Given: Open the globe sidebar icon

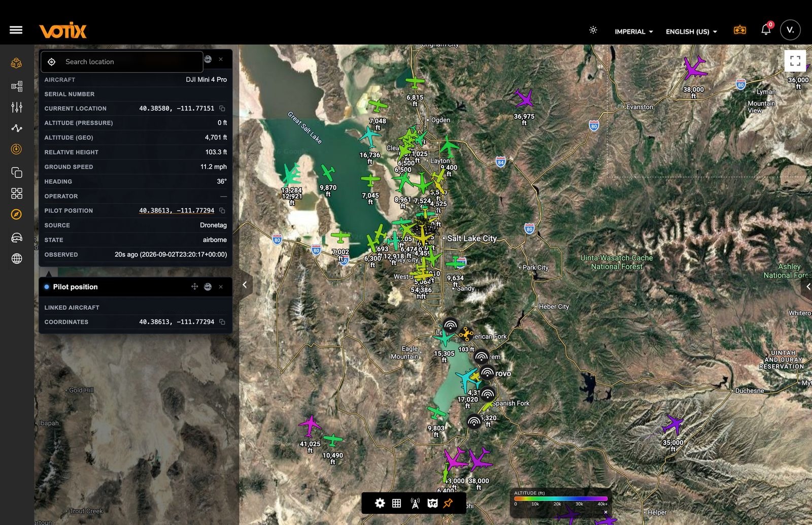Looking at the screenshot, I should 17,258.
